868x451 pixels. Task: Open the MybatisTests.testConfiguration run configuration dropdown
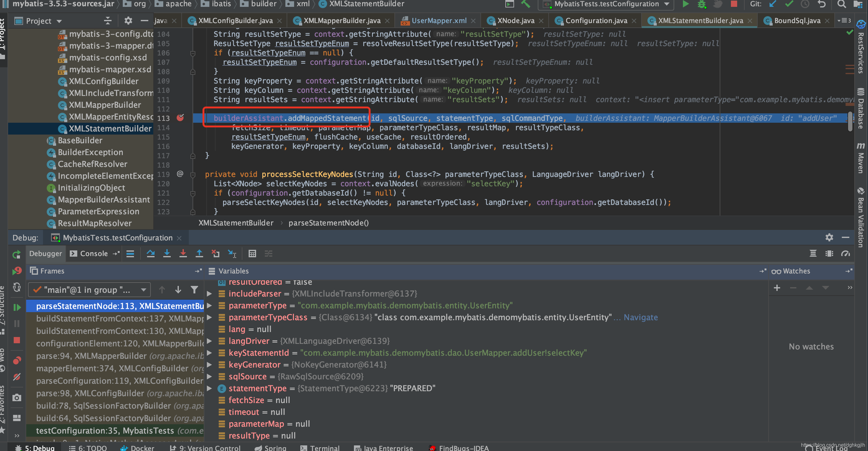pos(607,4)
